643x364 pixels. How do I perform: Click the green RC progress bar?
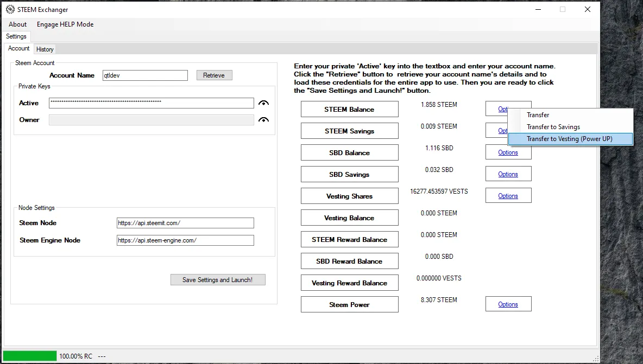(29, 356)
